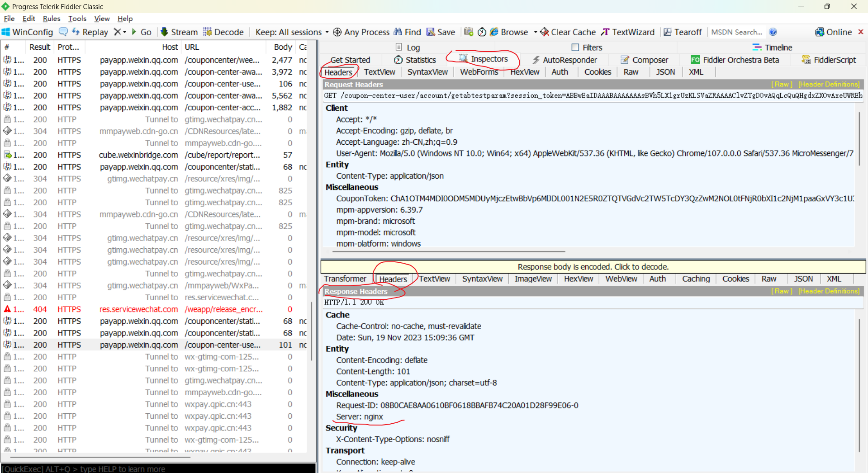
Task: Open the response Transformer tab
Action: [345, 279]
